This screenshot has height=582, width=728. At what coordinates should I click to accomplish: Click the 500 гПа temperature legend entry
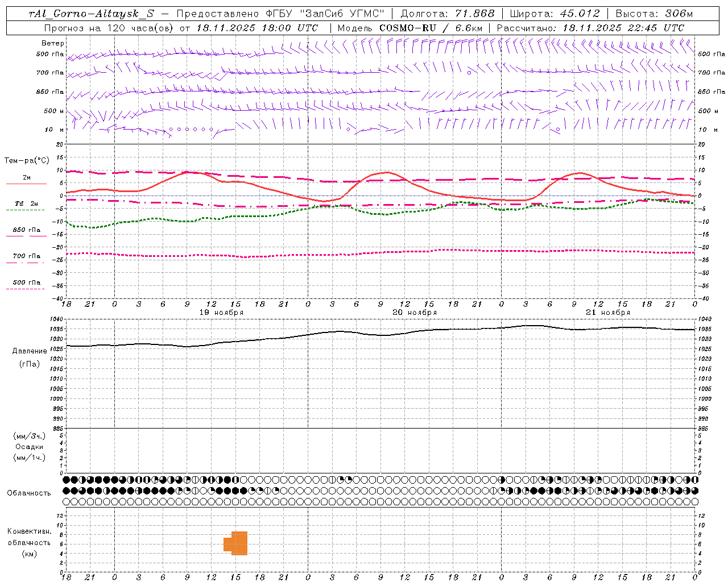26,284
